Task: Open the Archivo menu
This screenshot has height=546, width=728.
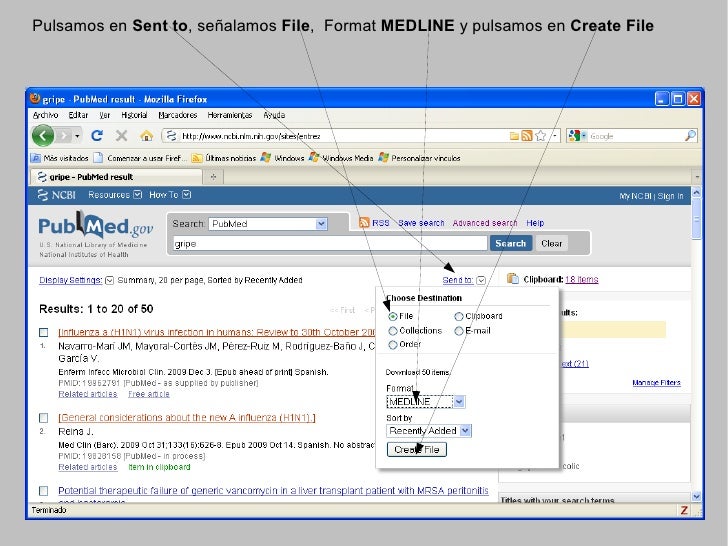Action: pos(46,115)
